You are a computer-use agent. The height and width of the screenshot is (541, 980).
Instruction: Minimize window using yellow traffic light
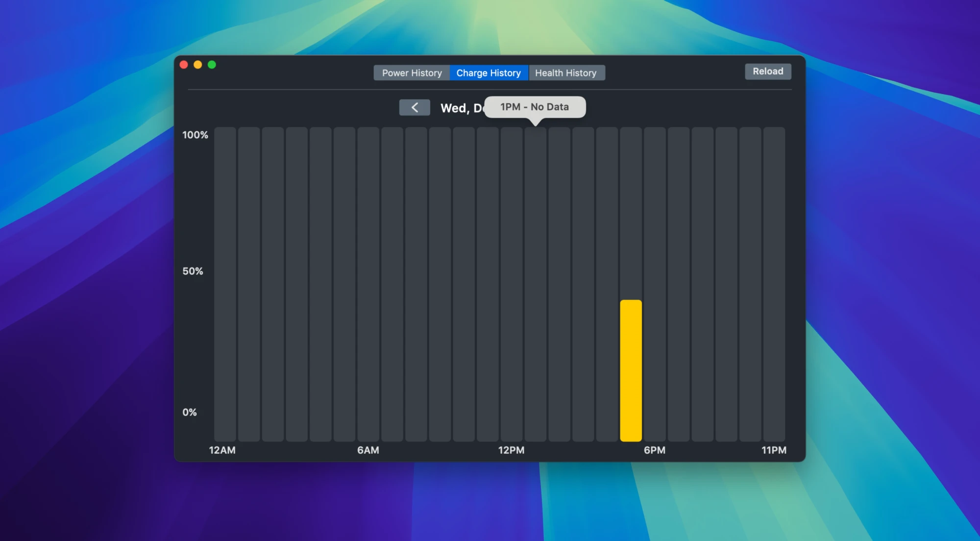tap(198, 65)
